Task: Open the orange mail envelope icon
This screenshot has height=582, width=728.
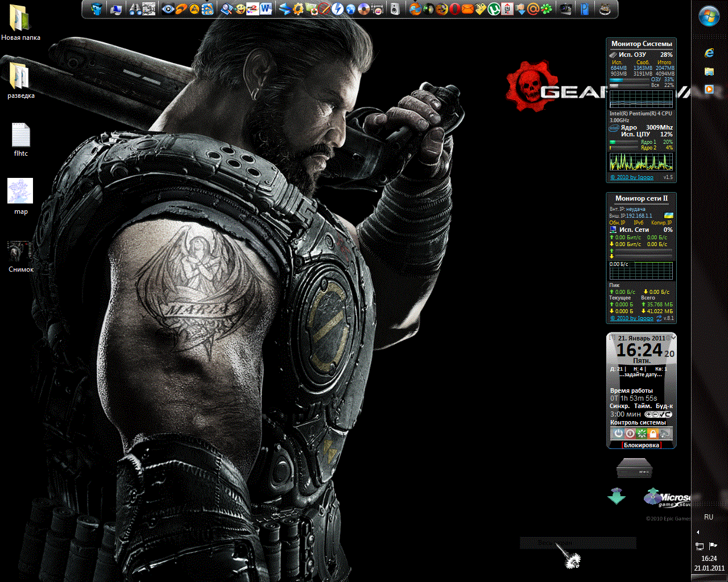Action: point(468,9)
